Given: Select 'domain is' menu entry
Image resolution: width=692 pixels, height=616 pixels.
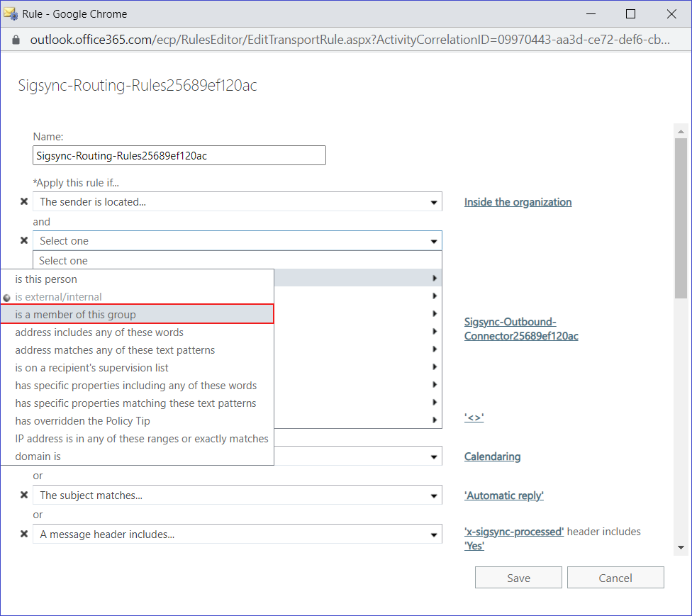Looking at the screenshot, I should pyautogui.click(x=137, y=457).
